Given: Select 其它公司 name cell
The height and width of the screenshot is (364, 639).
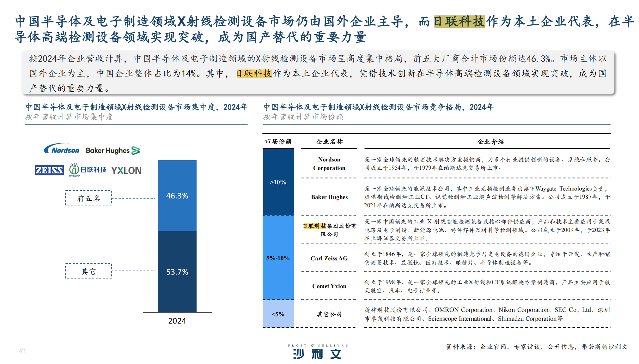Looking at the screenshot, I should pos(329,314).
